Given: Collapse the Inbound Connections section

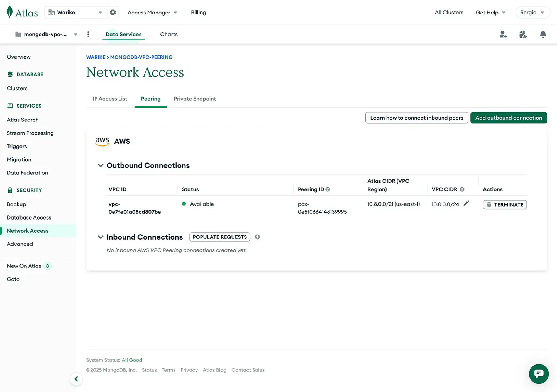Looking at the screenshot, I should pos(101,237).
